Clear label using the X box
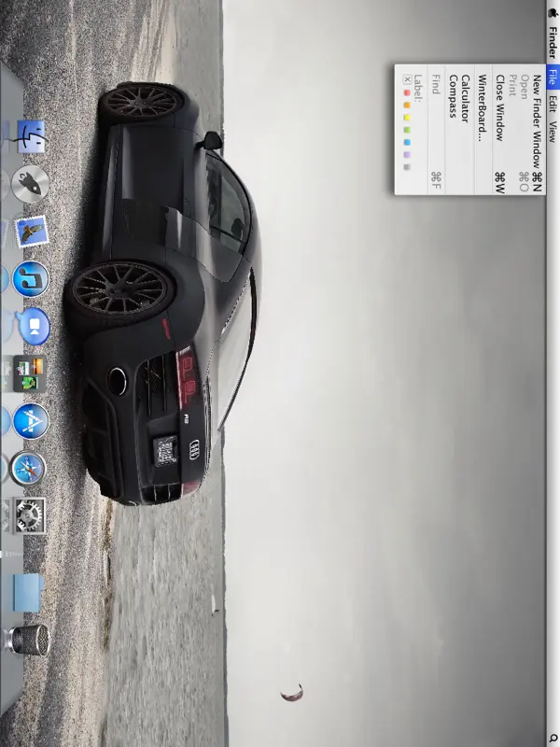The image size is (560, 747). click(406, 79)
